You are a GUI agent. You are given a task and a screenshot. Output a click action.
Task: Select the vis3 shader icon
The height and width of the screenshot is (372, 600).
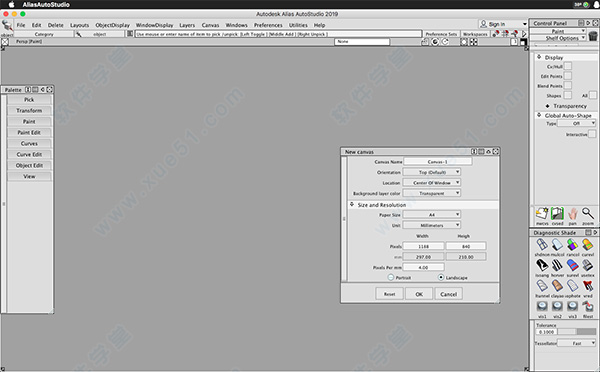point(572,307)
